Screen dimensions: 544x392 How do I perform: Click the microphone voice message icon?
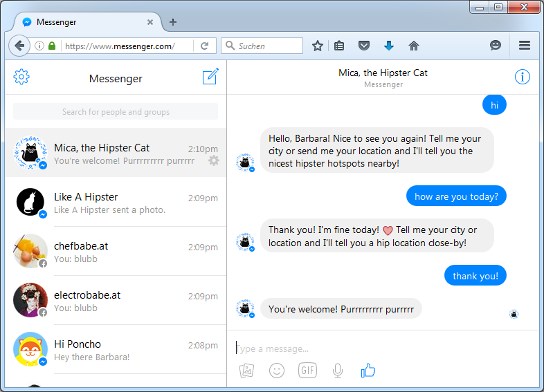point(338,371)
